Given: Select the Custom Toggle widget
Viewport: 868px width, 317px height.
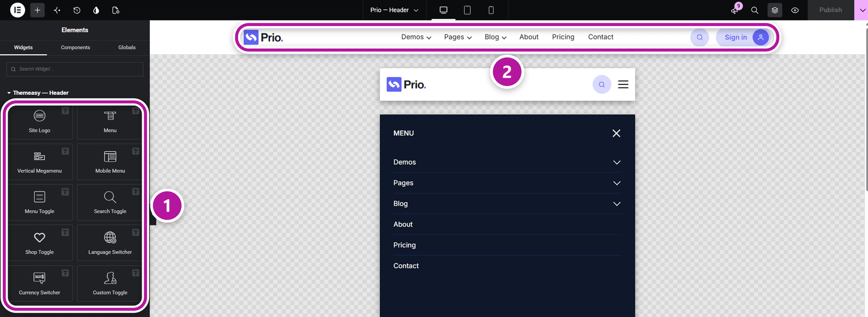Looking at the screenshot, I should click(x=110, y=283).
